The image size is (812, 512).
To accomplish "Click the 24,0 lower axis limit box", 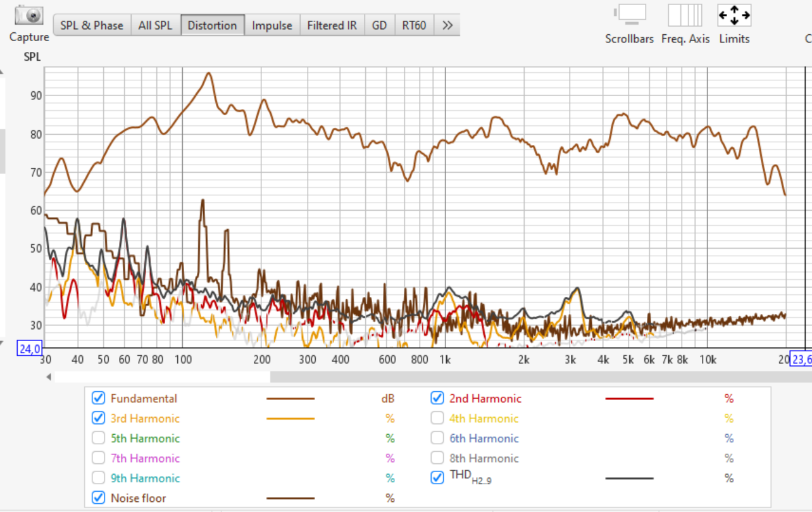I will tap(30, 348).
